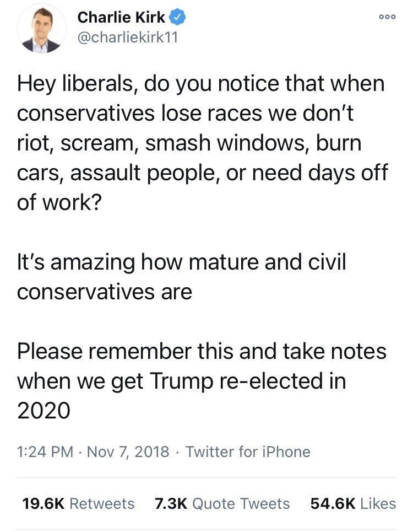
Task: Click "conservatives are" ending the second paragraph
Action: [105, 291]
